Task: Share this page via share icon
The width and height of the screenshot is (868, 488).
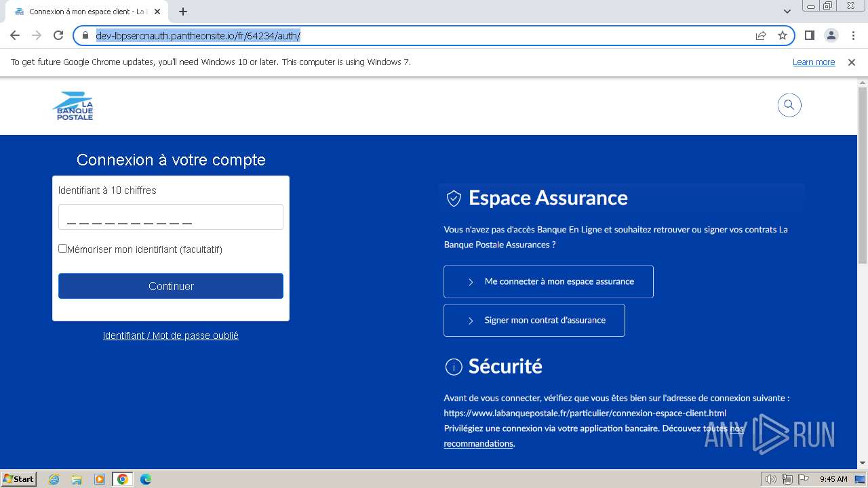Action: (x=761, y=35)
